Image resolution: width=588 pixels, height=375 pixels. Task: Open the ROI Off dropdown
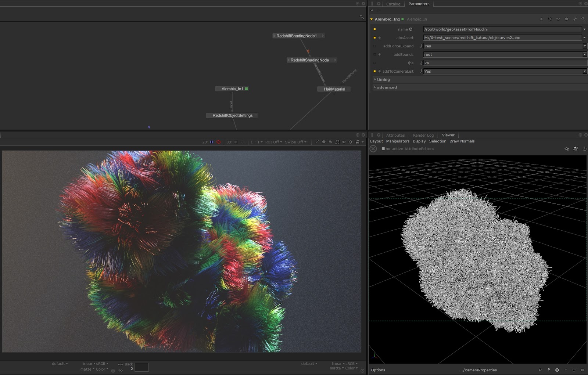point(273,142)
